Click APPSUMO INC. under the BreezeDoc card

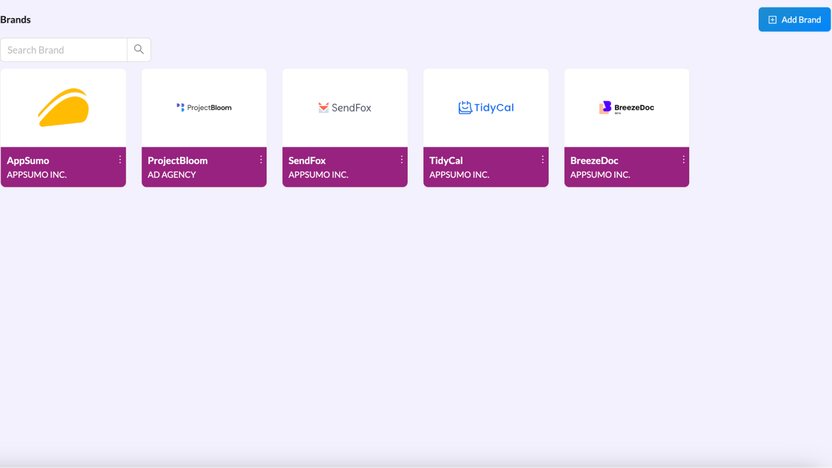click(x=600, y=175)
